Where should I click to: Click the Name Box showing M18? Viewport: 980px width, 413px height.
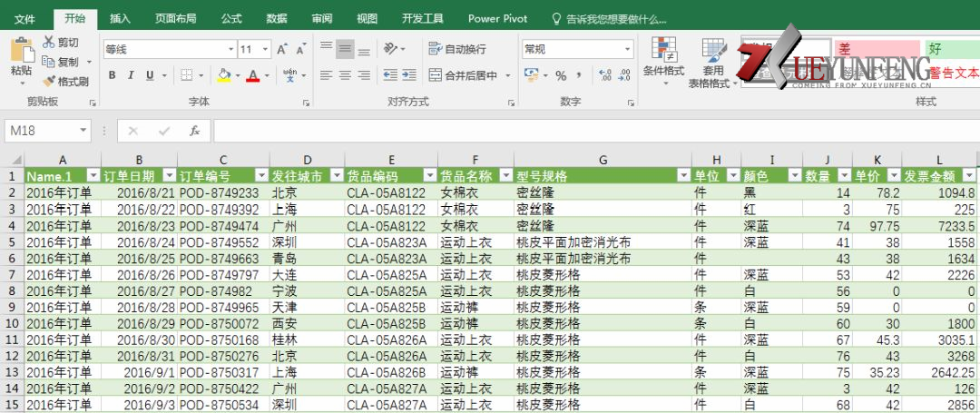click(x=47, y=131)
